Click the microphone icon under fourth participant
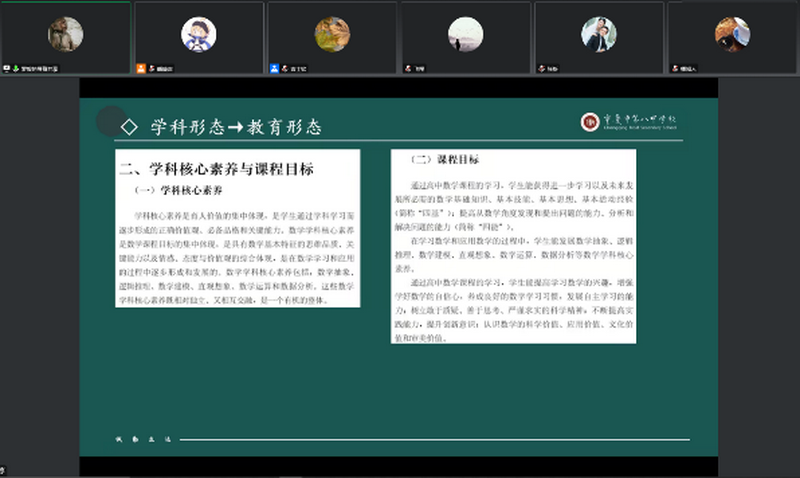800x478 pixels. click(408, 68)
